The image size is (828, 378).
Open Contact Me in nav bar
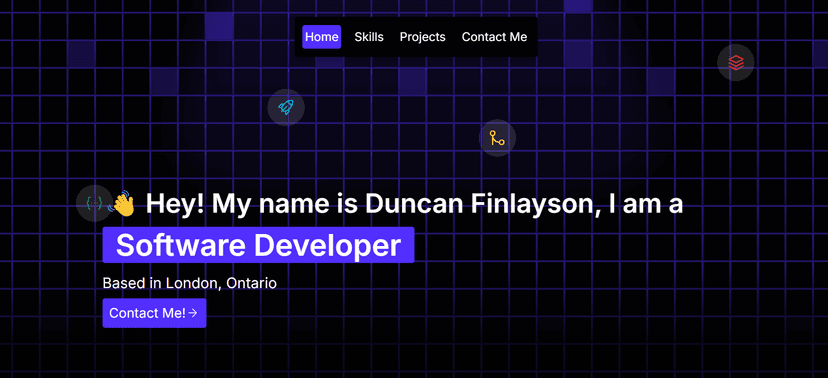tap(494, 37)
